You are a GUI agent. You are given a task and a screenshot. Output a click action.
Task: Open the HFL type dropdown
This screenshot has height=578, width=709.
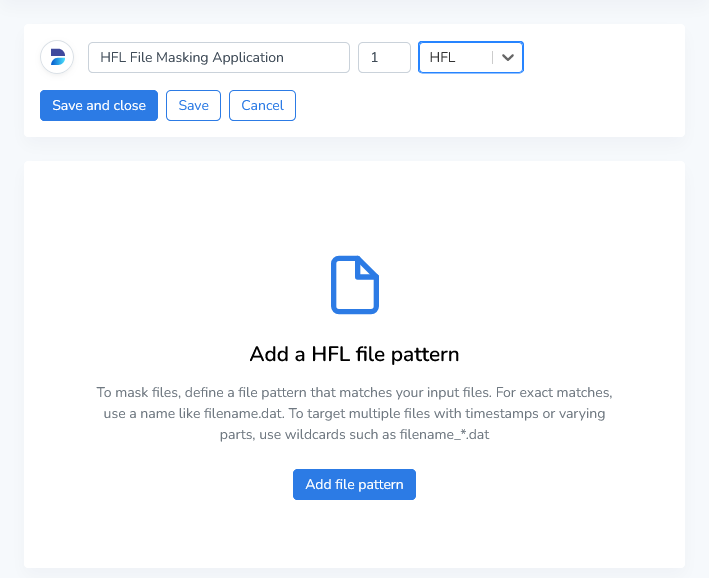tap(470, 57)
